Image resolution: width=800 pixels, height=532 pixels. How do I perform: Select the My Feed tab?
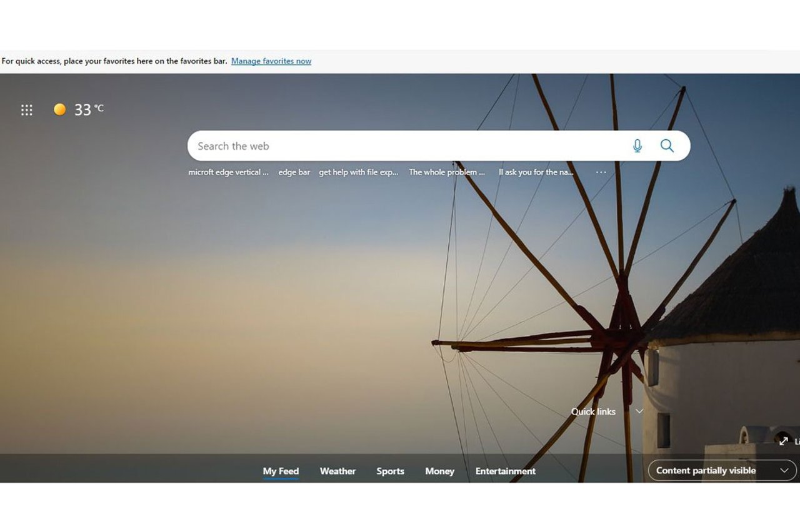click(281, 471)
